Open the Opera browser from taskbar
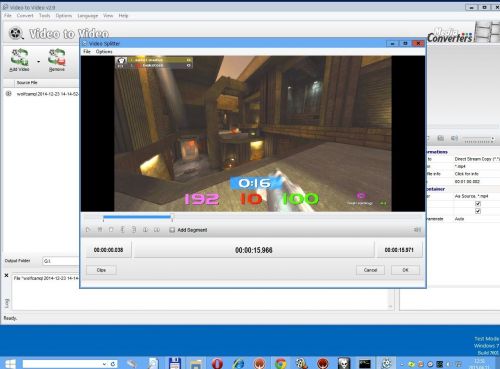 click(217, 363)
